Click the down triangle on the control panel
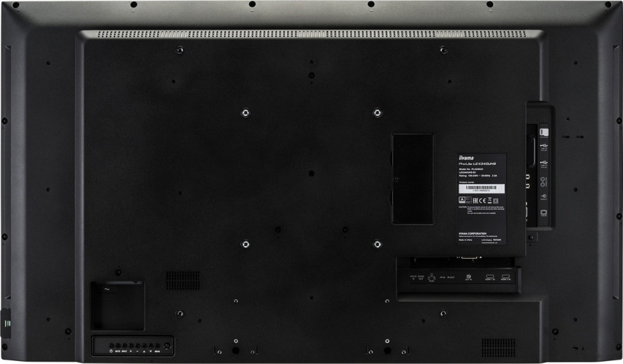The width and height of the screenshot is (623, 364). coord(150,351)
